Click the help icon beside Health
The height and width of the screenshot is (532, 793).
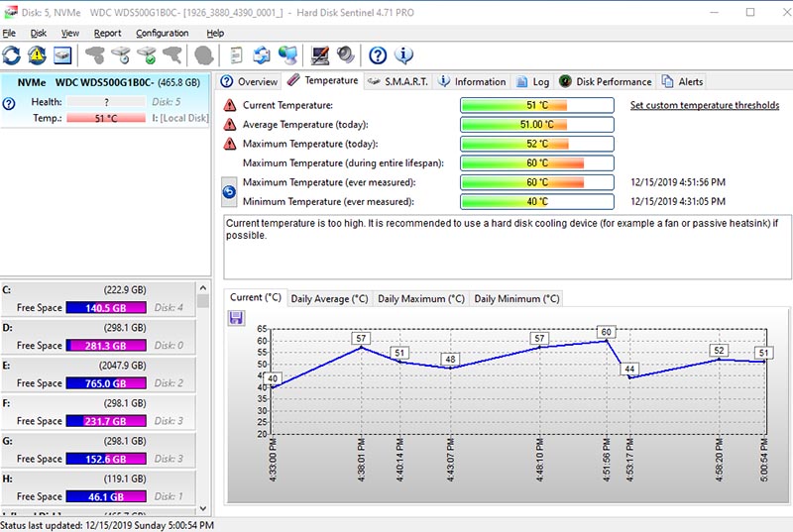pos(9,104)
